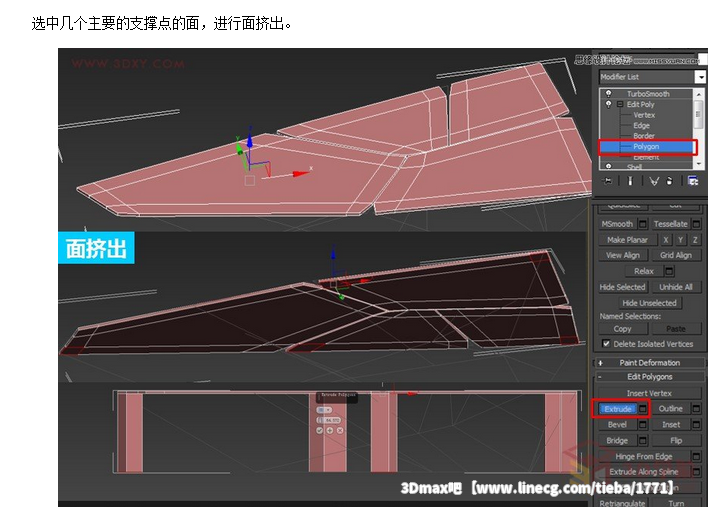Screen dimensions: 713x507
Task: Click Make Planar Z axis button
Action: point(695,240)
